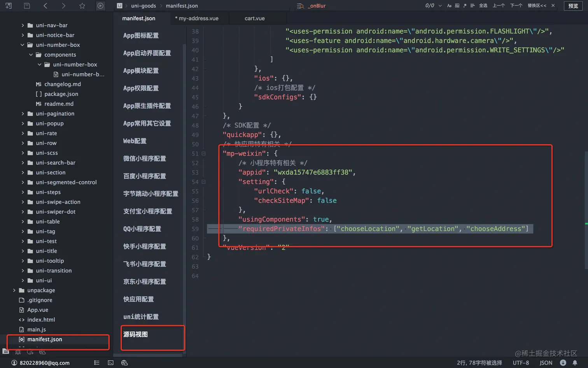Click the new file icon at top left
The image size is (588, 368).
tap(8, 6)
